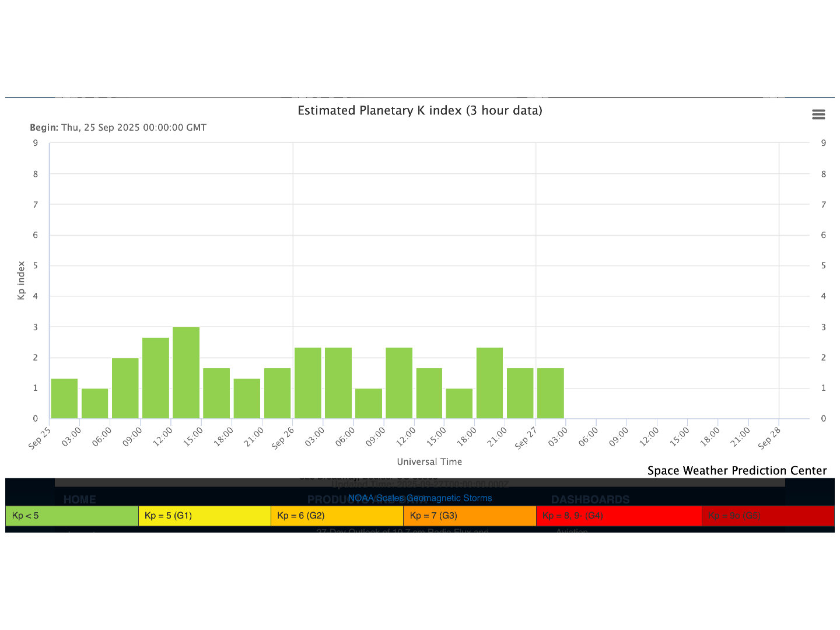Screen dimensions: 840x630
Task: Open the DASHBOARDS menu item
Action: [590, 500]
